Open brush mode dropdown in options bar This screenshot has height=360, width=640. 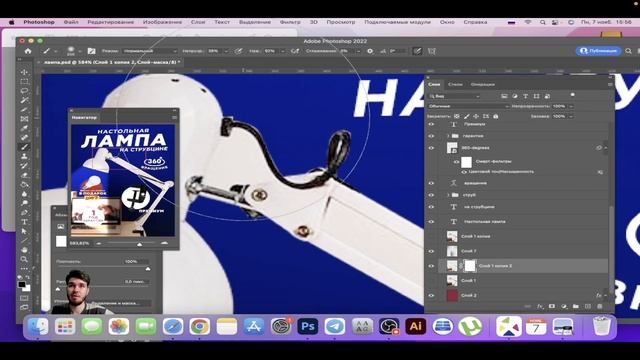(x=150, y=51)
